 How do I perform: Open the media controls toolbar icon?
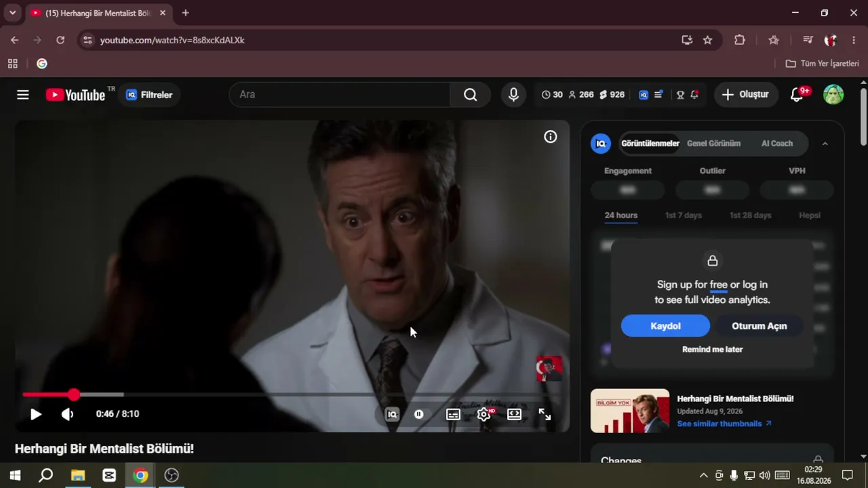808,40
